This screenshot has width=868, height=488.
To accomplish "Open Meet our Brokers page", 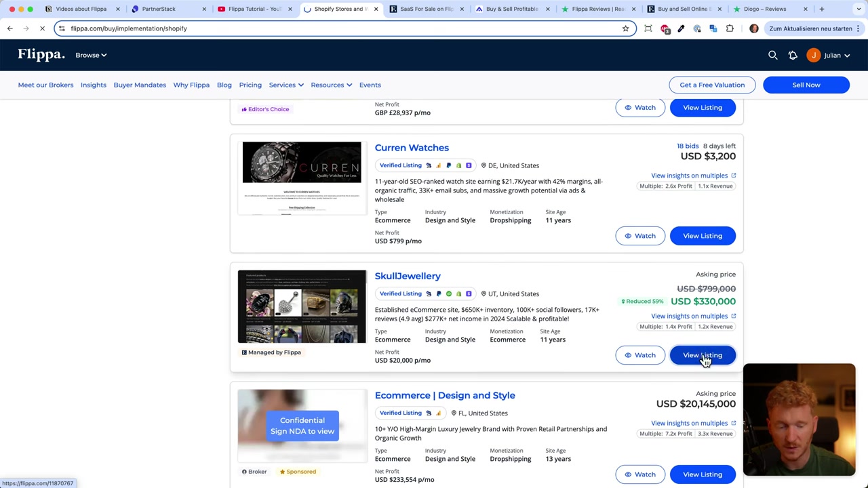I will pyautogui.click(x=45, y=85).
